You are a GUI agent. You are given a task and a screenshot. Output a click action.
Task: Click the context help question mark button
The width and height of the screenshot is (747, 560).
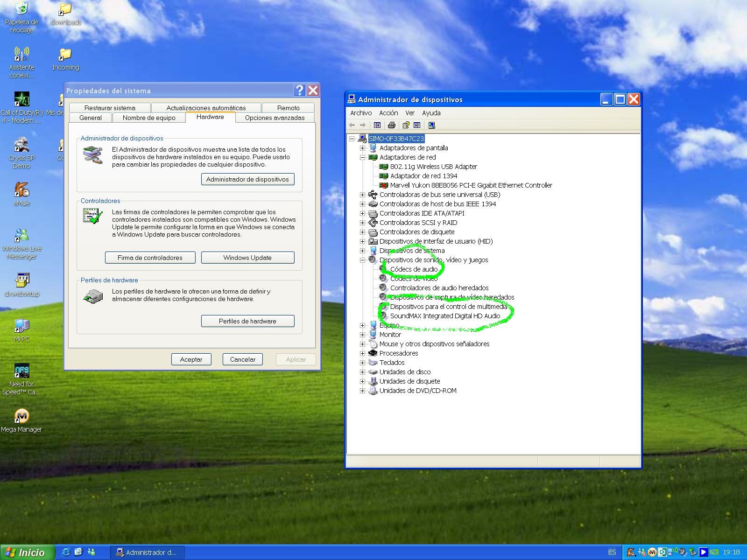click(299, 90)
